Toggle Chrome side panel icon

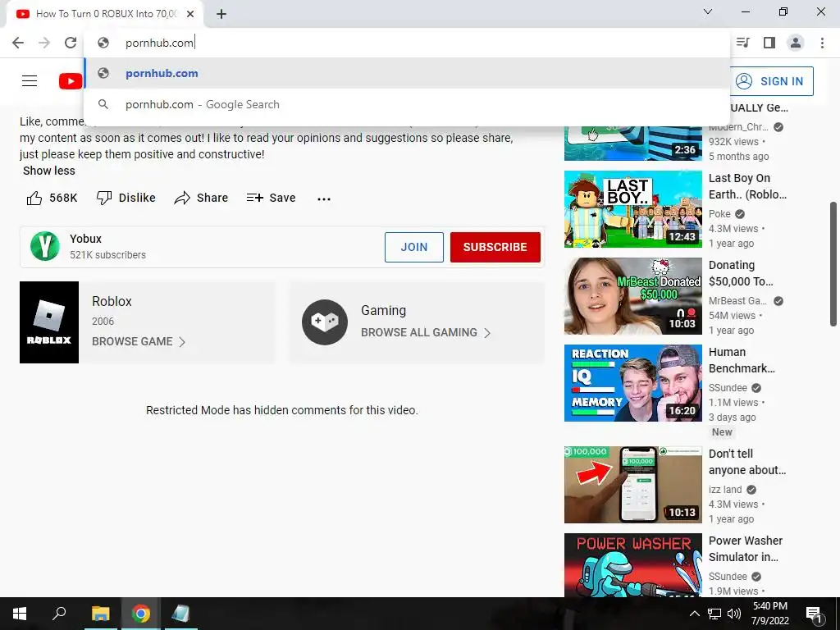[769, 43]
